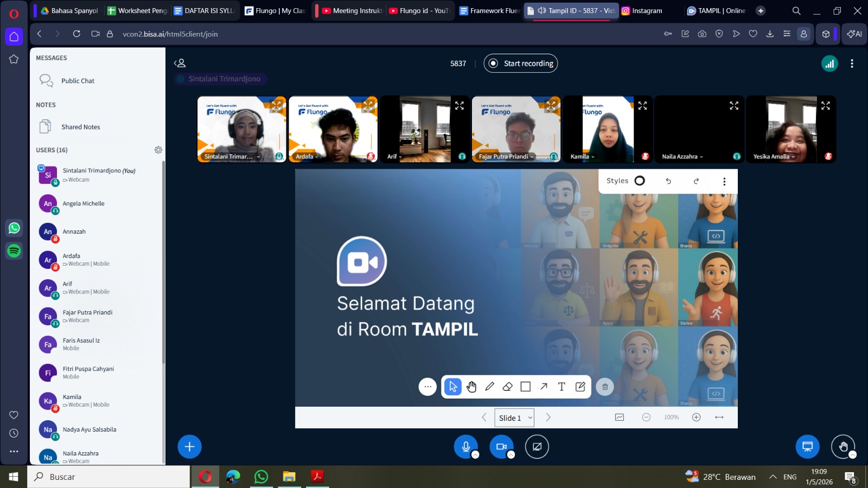Click the 100% zoom reset indicator
The width and height of the screenshot is (868, 488).
(671, 417)
